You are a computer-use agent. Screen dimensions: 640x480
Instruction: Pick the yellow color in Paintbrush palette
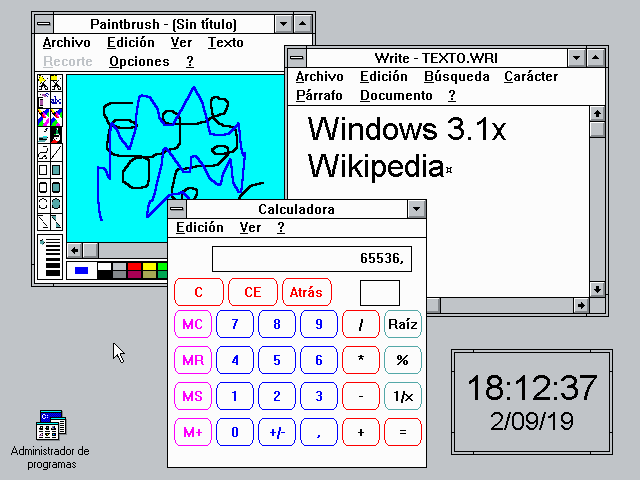149,267
